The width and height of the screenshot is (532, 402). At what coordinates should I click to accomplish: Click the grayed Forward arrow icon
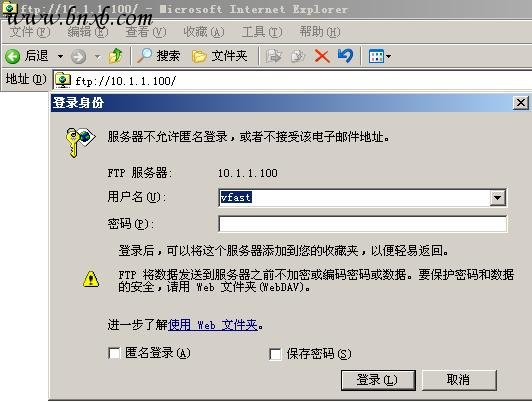click(x=78, y=57)
